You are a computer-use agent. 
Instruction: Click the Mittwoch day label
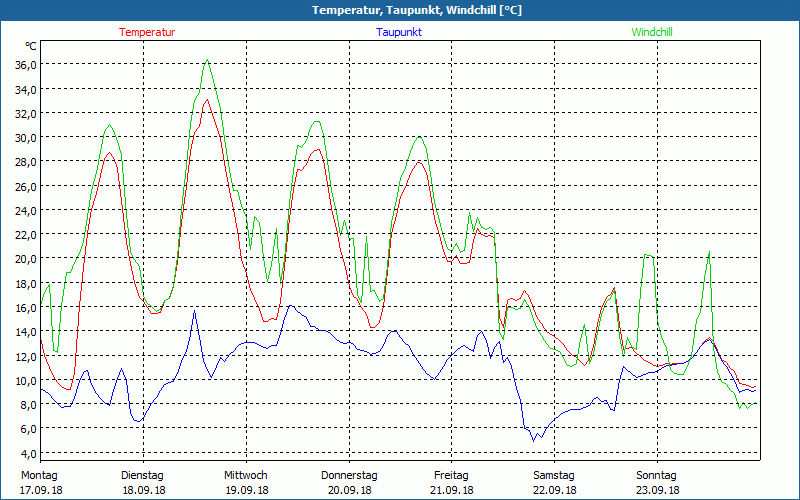[x=246, y=476]
